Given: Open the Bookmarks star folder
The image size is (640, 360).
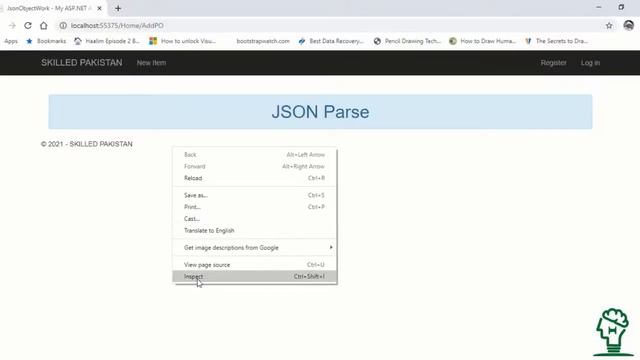Looking at the screenshot, I should [46, 41].
